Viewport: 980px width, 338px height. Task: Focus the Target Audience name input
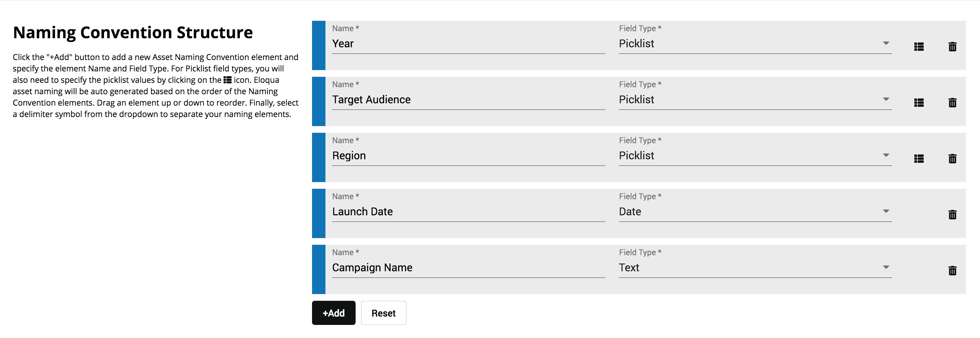click(x=468, y=100)
